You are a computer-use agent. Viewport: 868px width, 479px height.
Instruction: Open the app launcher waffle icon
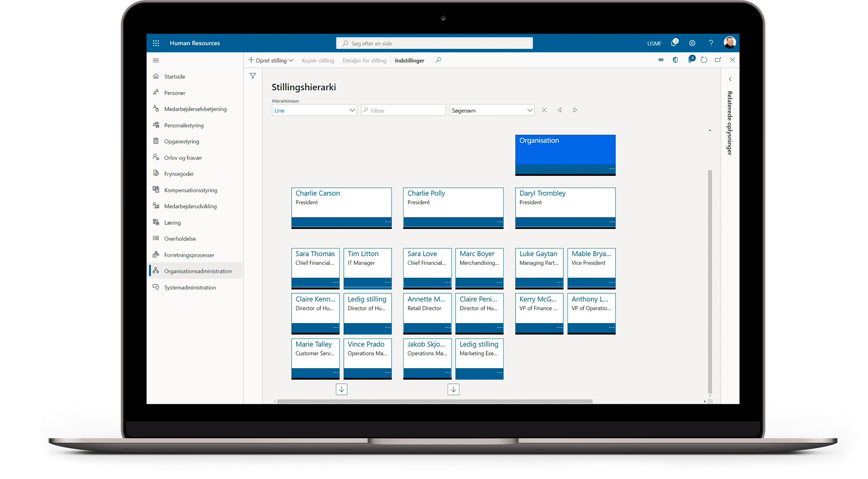156,43
